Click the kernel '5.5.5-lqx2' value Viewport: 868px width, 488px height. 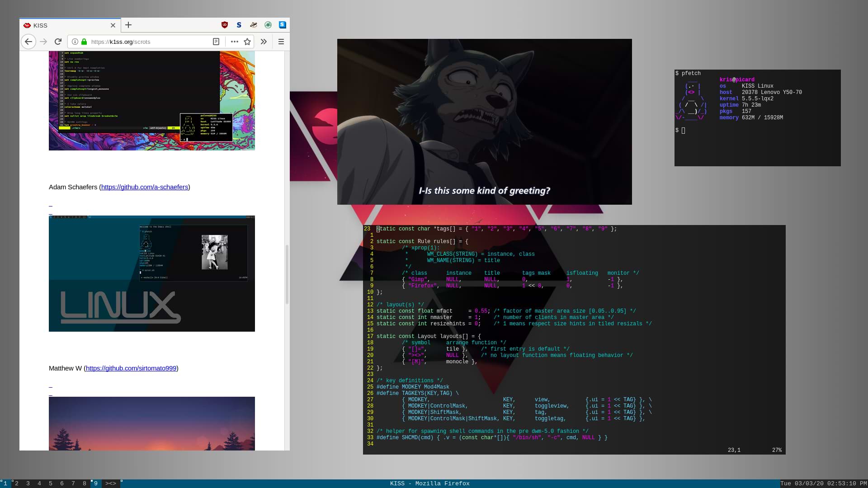758,99
